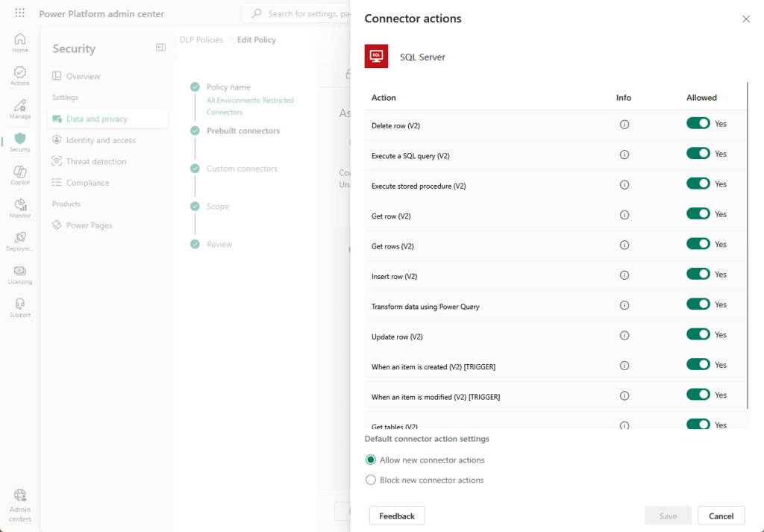Open Overview in Security menu

107,76
